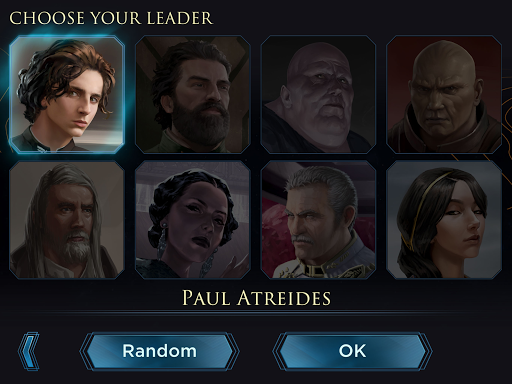Pick the white-bearded man in brown cloak
The height and width of the screenshot is (384, 512).
(x=67, y=220)
